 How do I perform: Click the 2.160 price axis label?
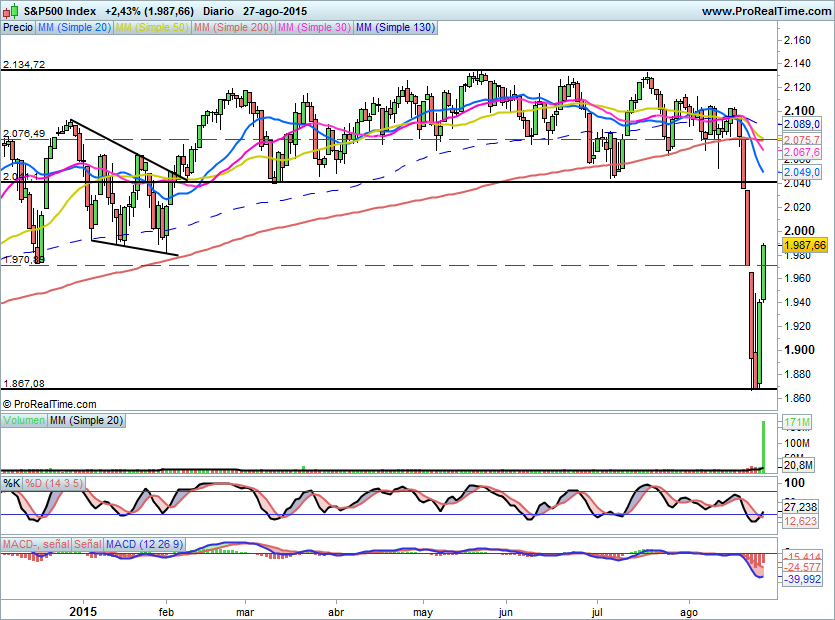coord(797,40)
